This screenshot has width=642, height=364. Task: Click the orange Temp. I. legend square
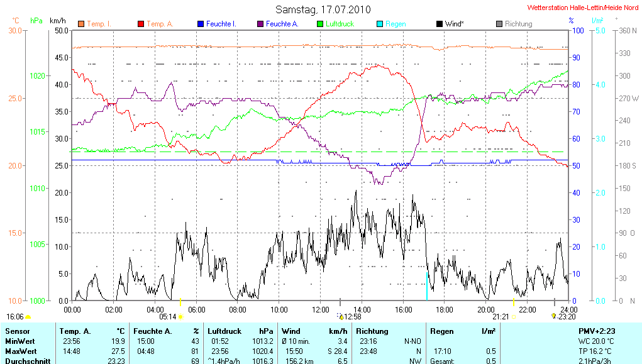pyautogui.click(x=81, y=24)
